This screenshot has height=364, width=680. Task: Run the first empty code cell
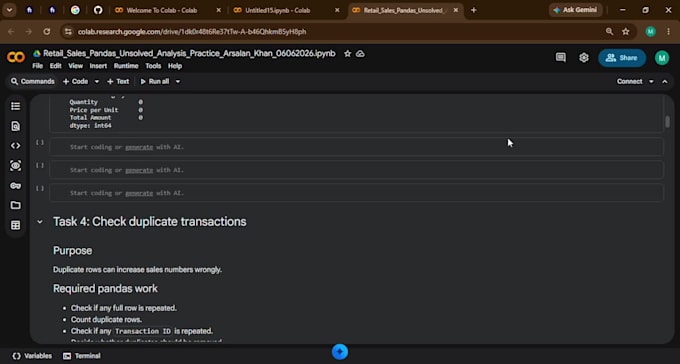[x=40, y=142]
